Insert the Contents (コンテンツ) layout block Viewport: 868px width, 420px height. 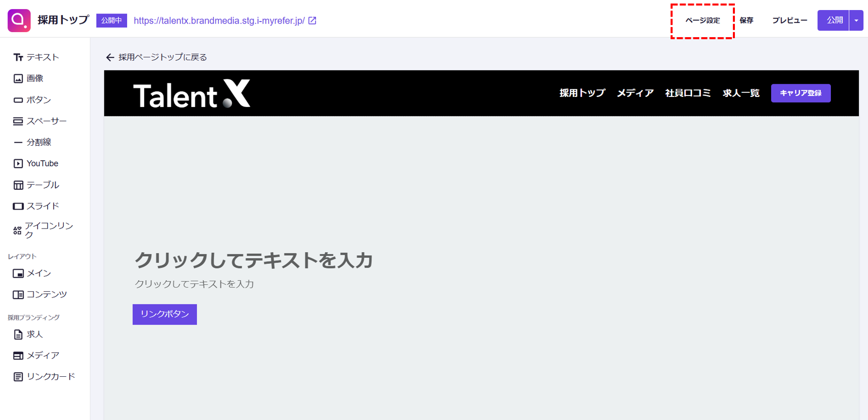pyautogui.click(x=40, y=294)
